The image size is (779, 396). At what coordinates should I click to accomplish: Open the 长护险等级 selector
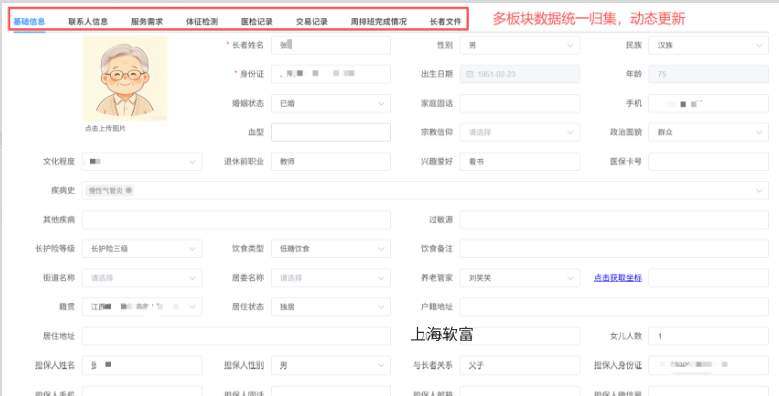[x=142, y=248]
